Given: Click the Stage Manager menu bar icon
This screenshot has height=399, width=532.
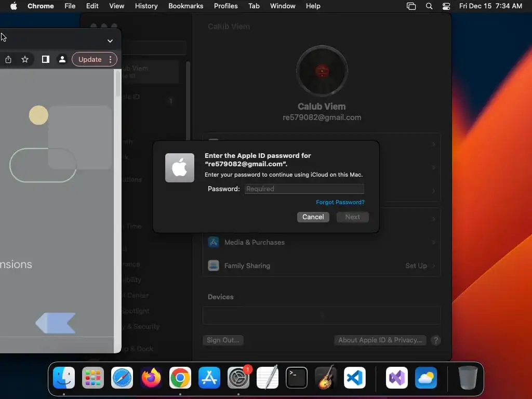Looking at the screenshot, I should click(x=411, y=6).
